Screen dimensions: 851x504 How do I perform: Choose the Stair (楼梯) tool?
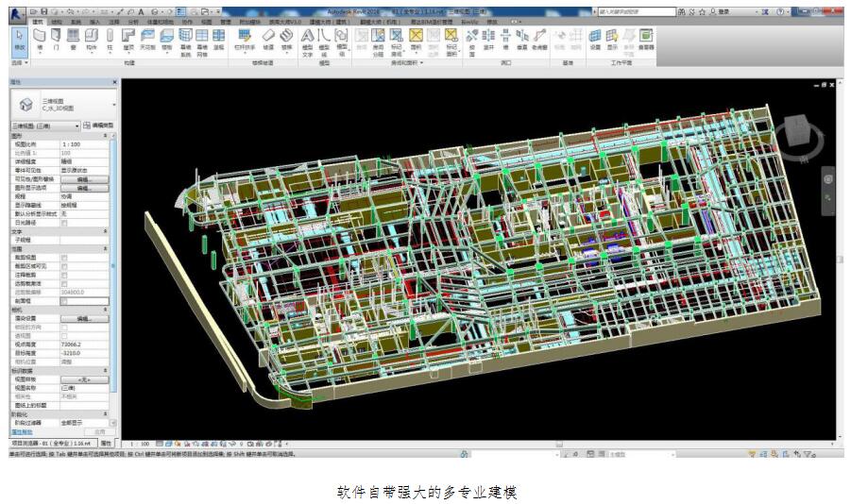pos(286,41)
